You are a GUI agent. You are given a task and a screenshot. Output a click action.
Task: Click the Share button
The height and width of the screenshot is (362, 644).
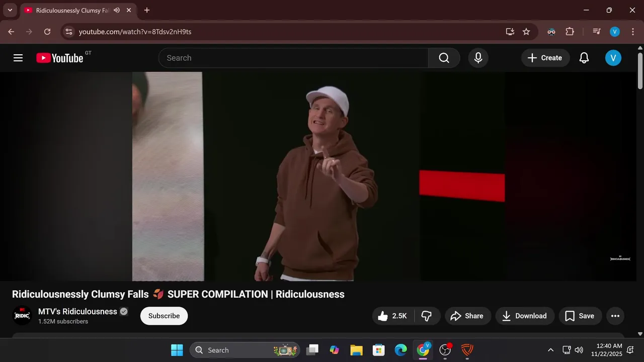[467, 316]
